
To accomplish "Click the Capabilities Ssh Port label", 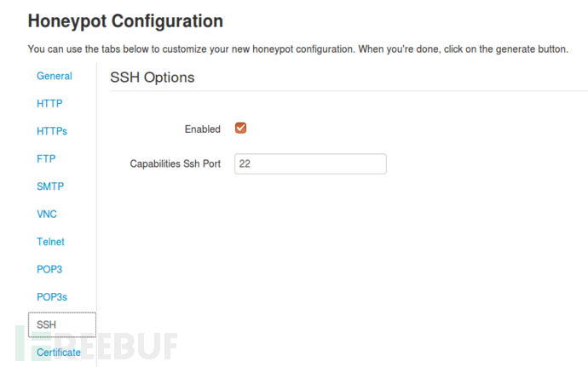I will (175, 163).
